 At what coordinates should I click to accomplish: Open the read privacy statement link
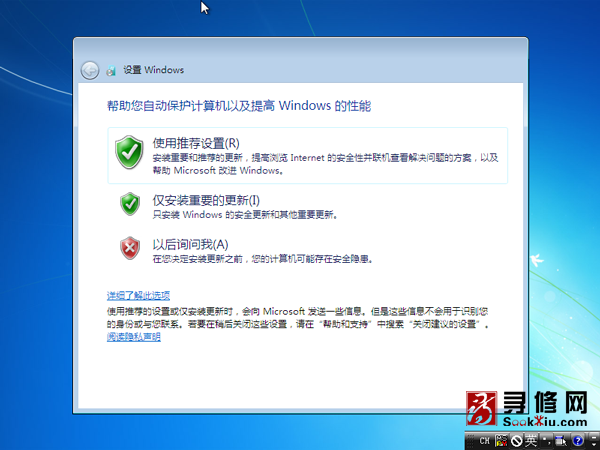134,337
